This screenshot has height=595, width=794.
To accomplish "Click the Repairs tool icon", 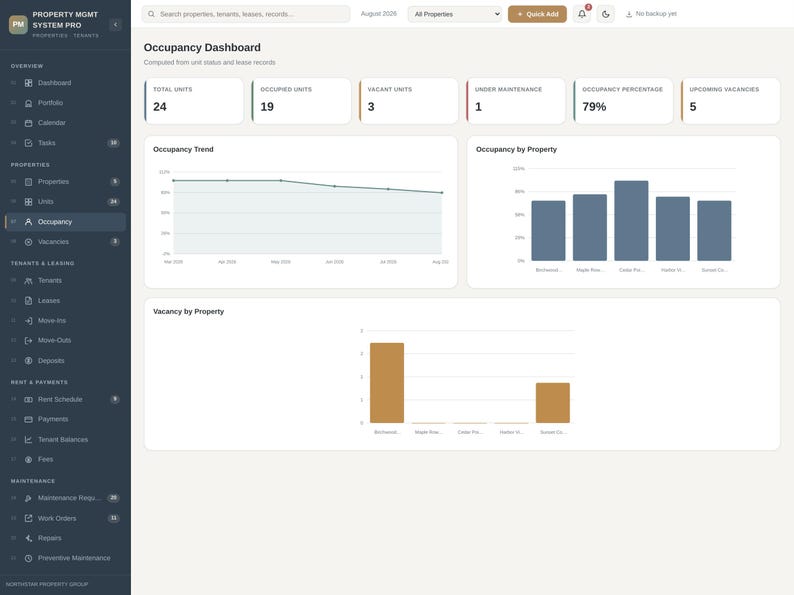I will pyautogui.click(x=28, y=538).
